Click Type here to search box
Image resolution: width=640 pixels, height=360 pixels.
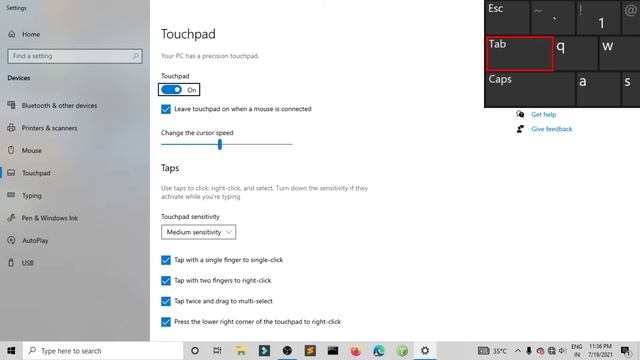pos(103,351)
